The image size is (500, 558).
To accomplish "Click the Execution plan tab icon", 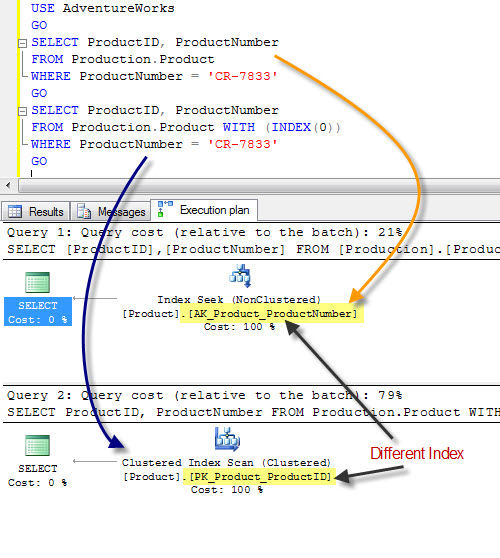I will pyautogui.click(x=165, y=209).
